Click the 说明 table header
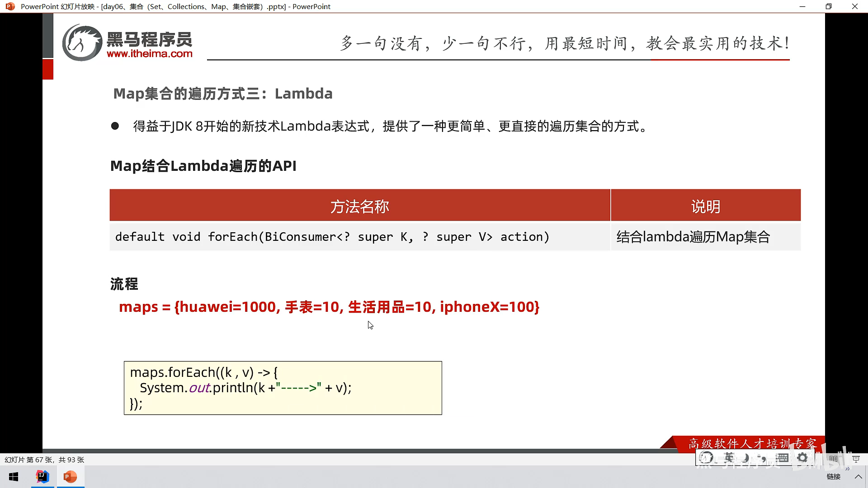The height and width of the screenshot is (488, 868). [x=705, y=206]
